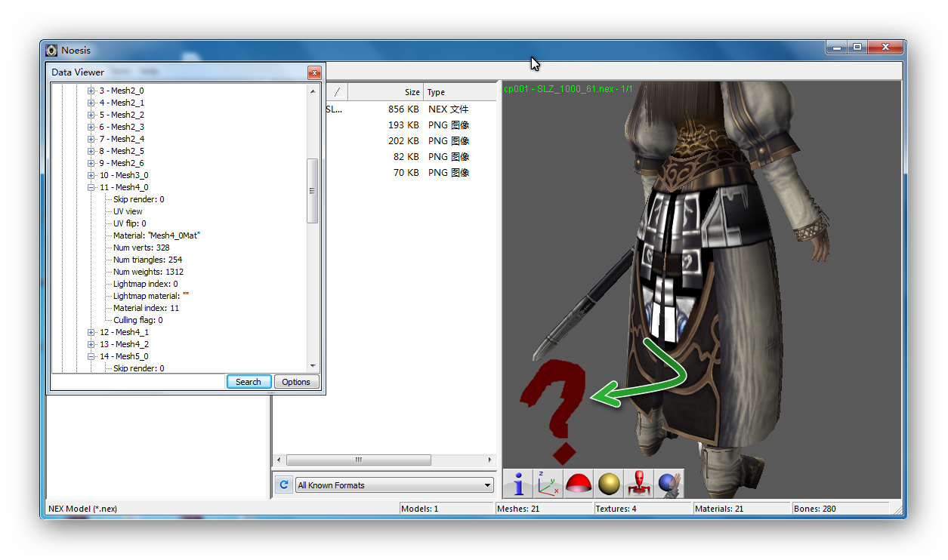Select 'Lightmap index: 0' entry
Screen dimensions: 948x560
[x=145, y=284]
